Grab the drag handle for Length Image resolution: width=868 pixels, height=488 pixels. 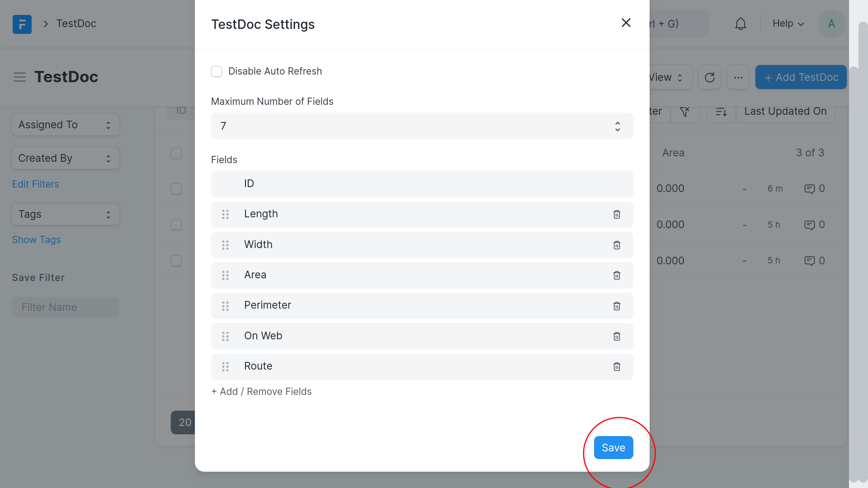225,215
